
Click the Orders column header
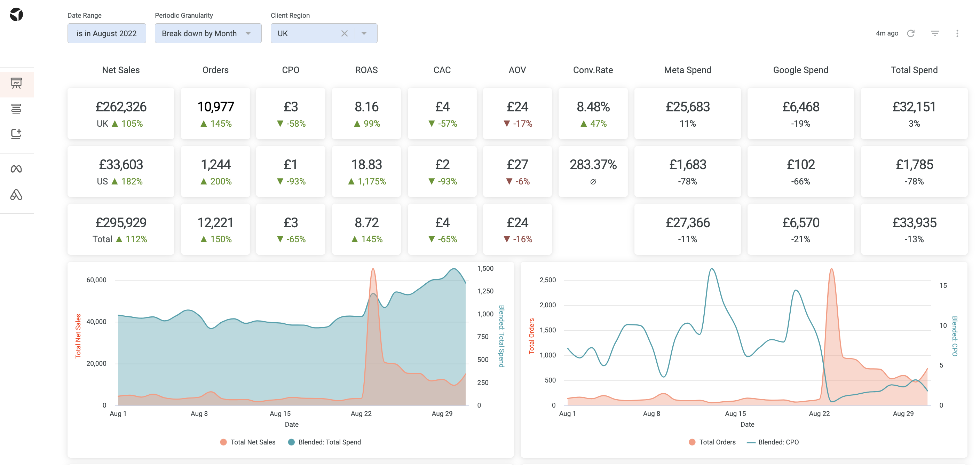pyautogui.click(x=215, y=70)
